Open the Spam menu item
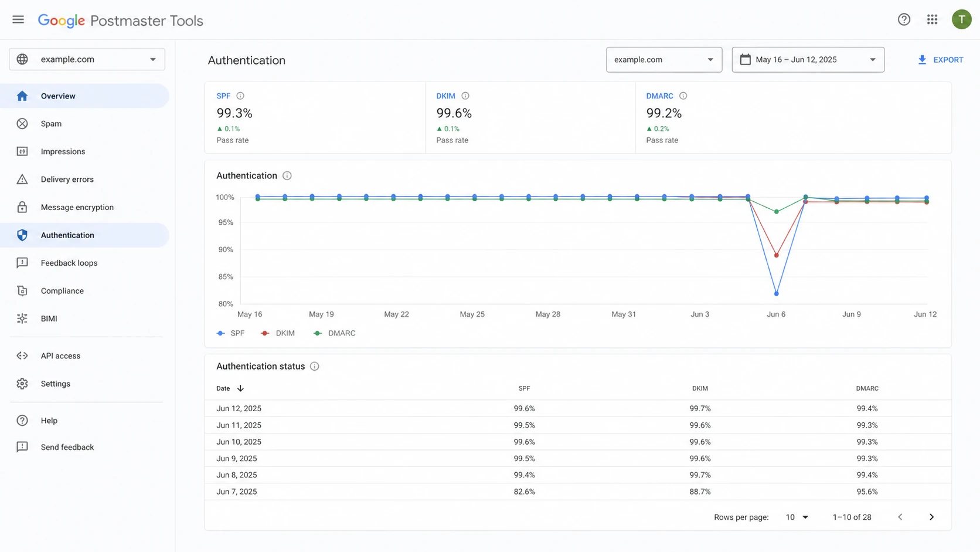 84,124
